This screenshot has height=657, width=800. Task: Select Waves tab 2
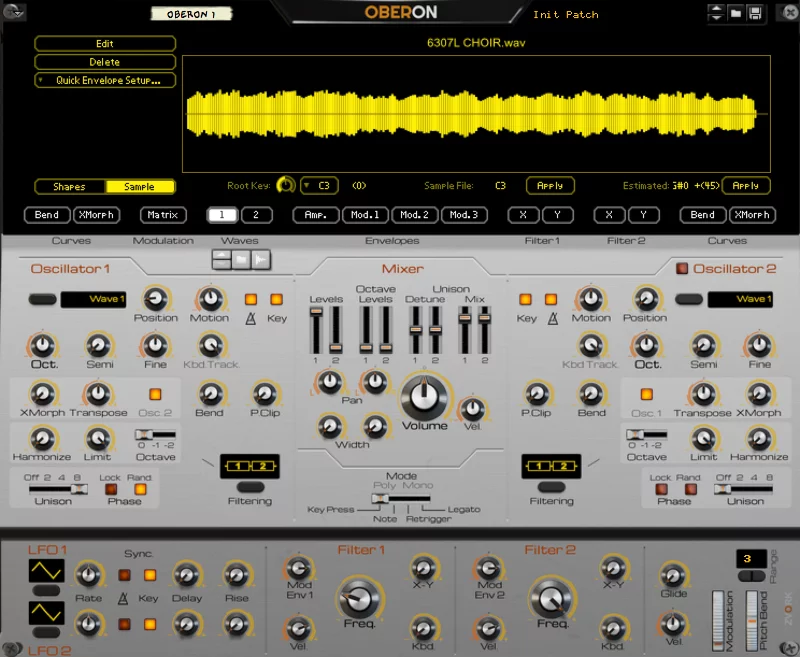point(256,215)
